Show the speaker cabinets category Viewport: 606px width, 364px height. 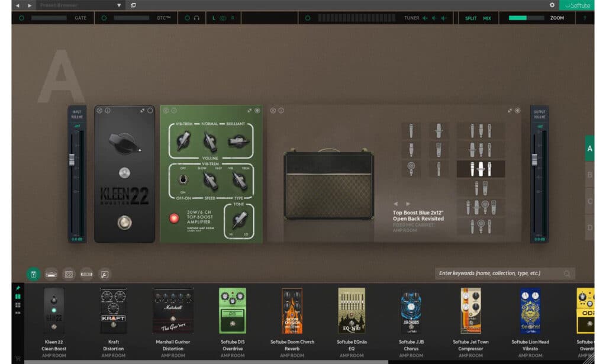tap(69, 275)
